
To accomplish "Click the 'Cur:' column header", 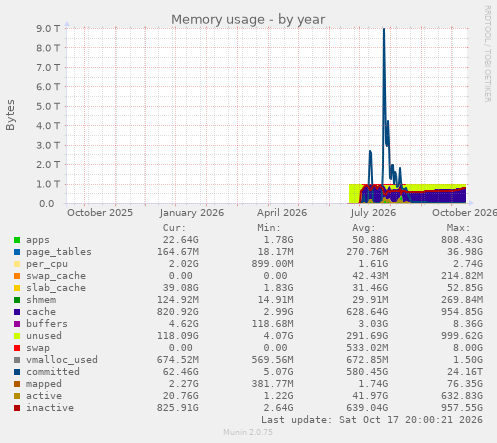I will pos(174,228).
